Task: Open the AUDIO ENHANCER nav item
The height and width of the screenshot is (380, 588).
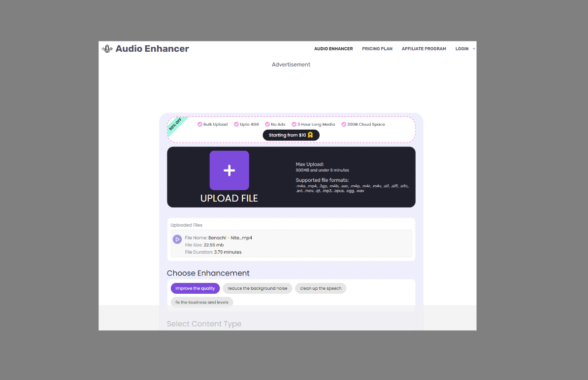Action: tap(333, 49)
